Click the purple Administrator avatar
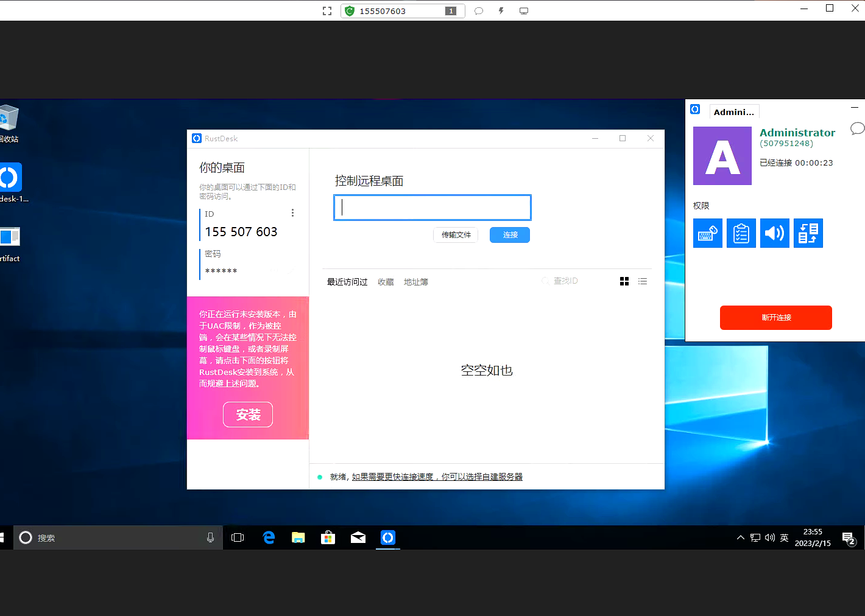865x616 pixels. [722, 156]
